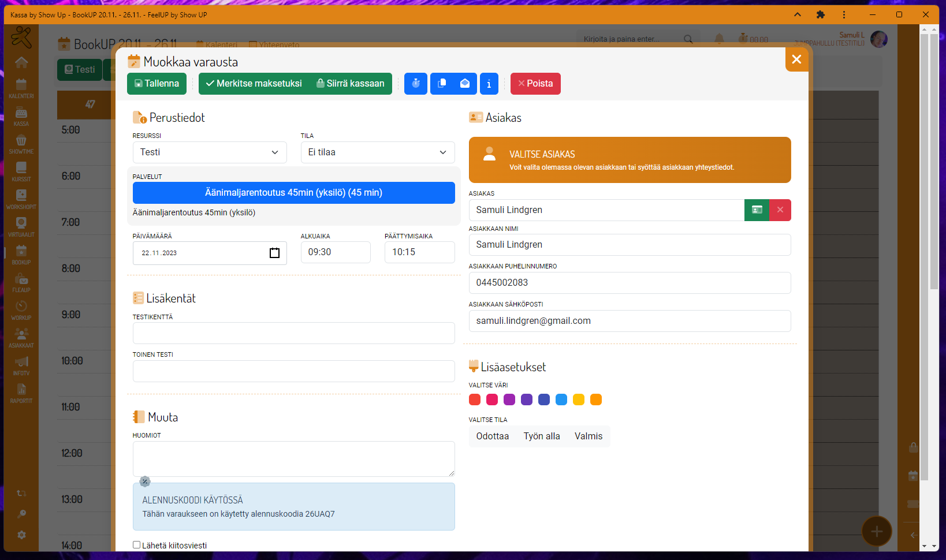Remove discount code with percent badge icon
Viewport: 946px width, 560px height.
(145, 481)
